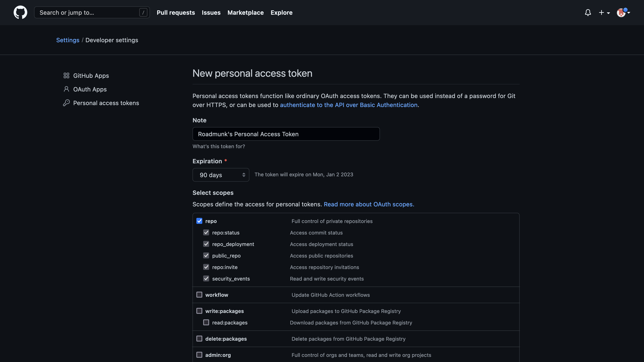Open Pull requests in top navigation

(176, 13)
